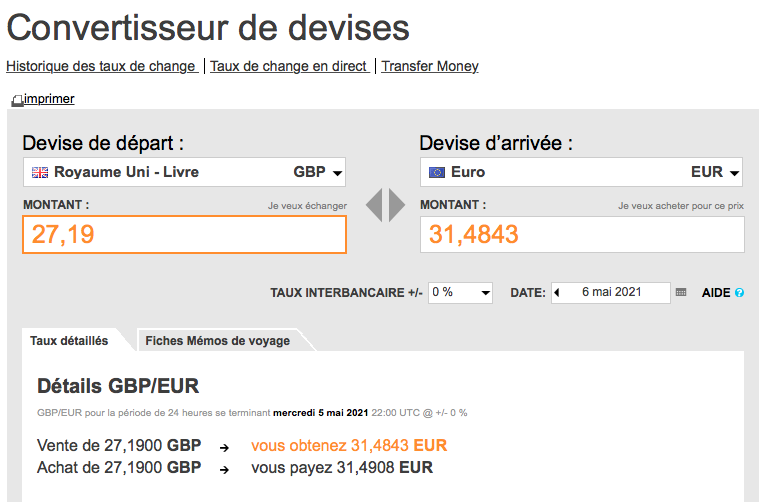Go to previous date with left arrow
This screenshot has height=502, width=769.
point(557,293)
